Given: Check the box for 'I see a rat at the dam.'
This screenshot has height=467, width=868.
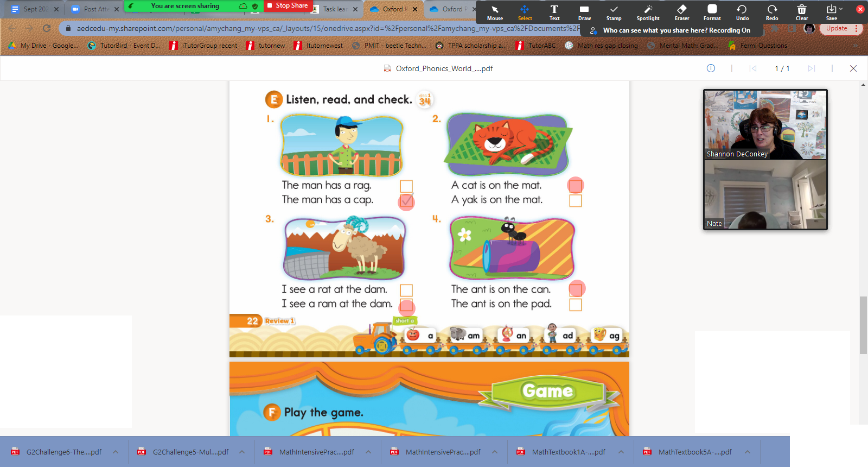Looking at the screenshot, I should point(406,291).
